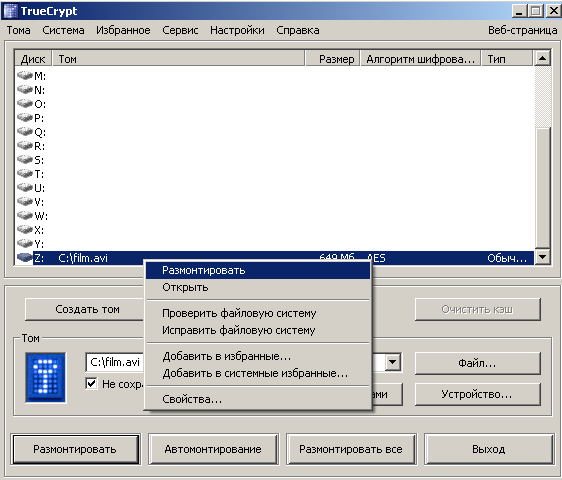Click the R: drive icon

coord(25,146)
